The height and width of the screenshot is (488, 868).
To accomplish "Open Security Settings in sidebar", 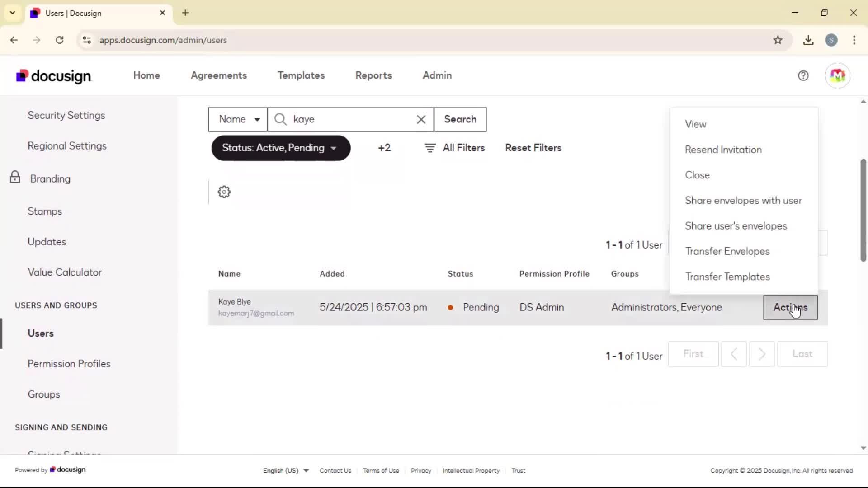I will click(66, 115).
